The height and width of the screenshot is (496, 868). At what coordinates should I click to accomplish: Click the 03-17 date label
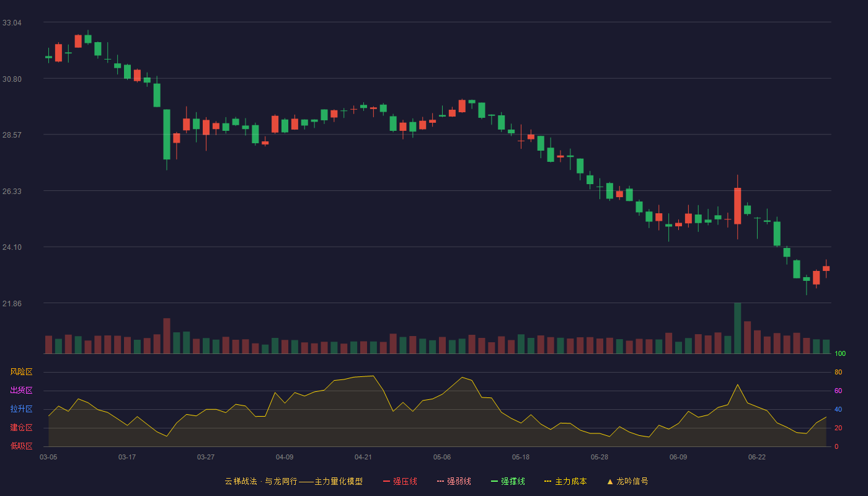click(x=127, y=457)
